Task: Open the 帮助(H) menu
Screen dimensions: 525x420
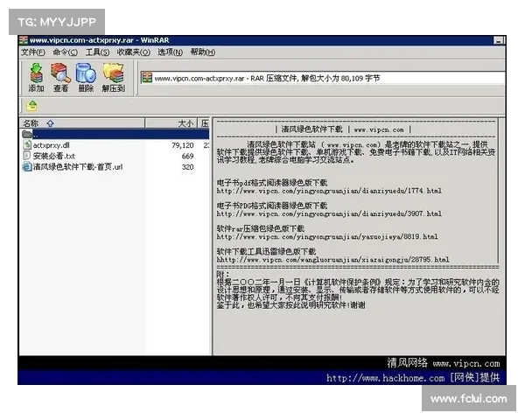Action: (x=203, y=52)
